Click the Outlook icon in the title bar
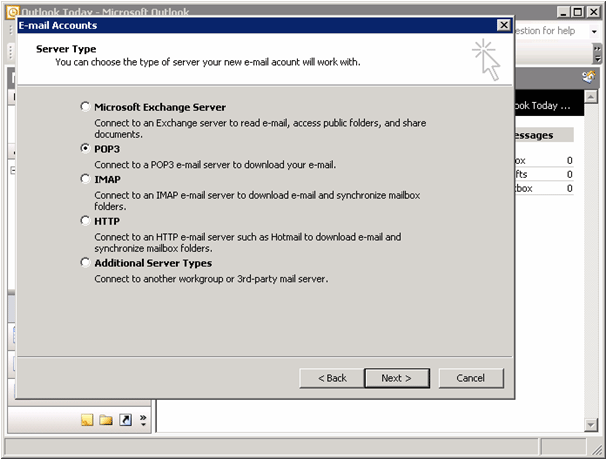Viewport: 607px width, 460px height. [12, 12]
